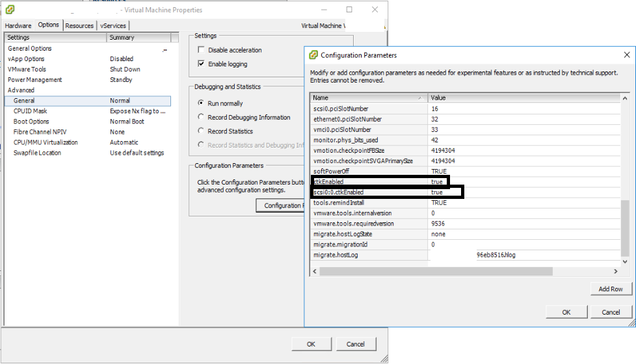Minimize the Virtual Machine Properties window
The width and height of the screenshot is (636, 364).
pyautogui.click(x=324, y=9)
